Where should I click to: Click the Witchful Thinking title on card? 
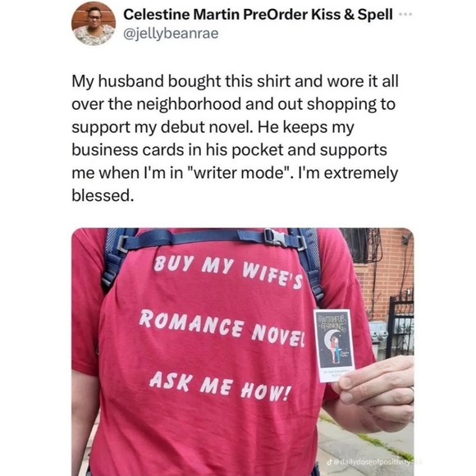coord(332,323)
